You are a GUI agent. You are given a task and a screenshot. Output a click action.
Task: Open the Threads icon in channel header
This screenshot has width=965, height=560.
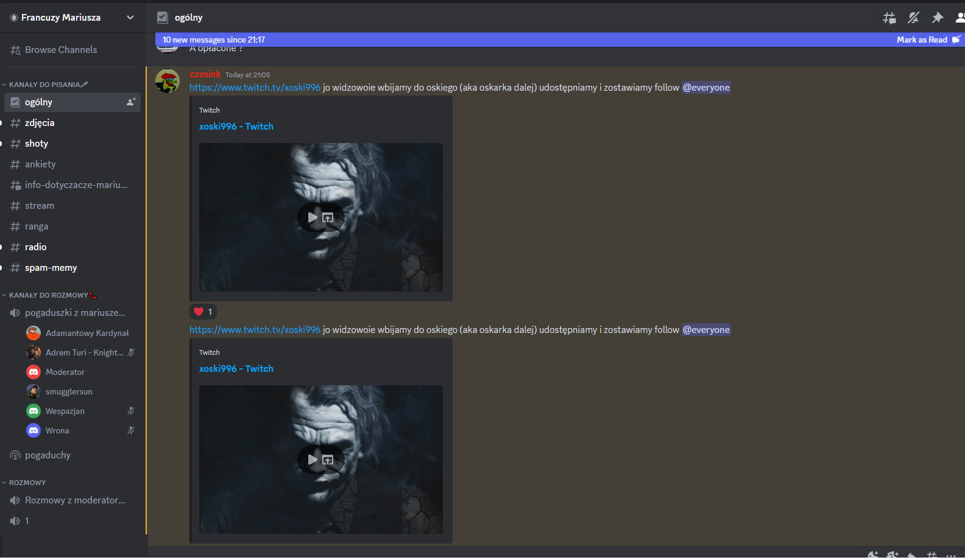889,18
